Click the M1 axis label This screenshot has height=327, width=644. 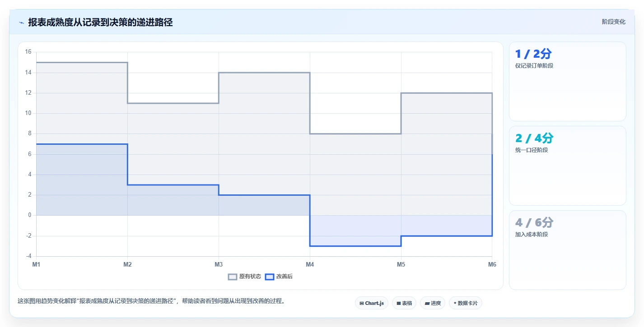pyautogui.click(x=36, y=265)
